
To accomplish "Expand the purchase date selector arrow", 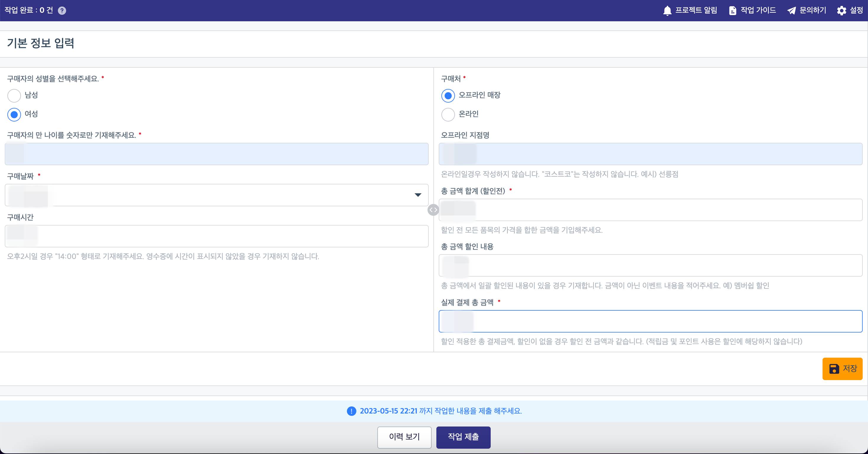I will 418,195.
